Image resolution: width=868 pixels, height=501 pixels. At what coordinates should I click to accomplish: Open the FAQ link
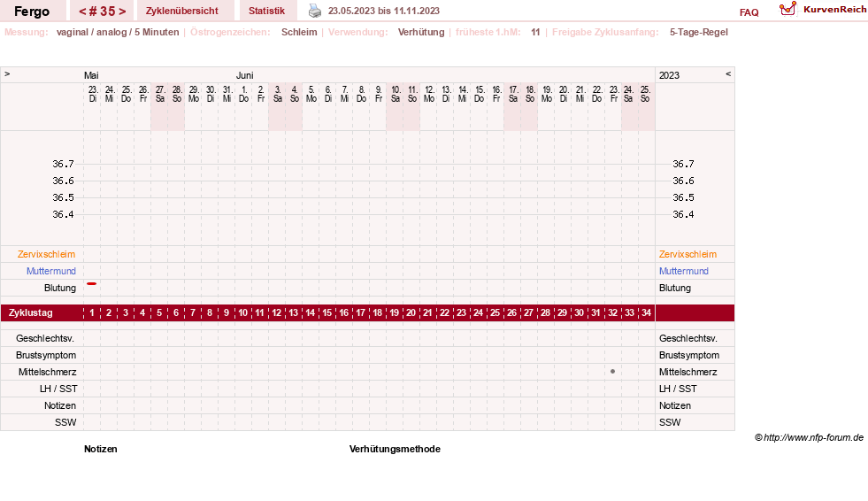click(x=749, y=12)
